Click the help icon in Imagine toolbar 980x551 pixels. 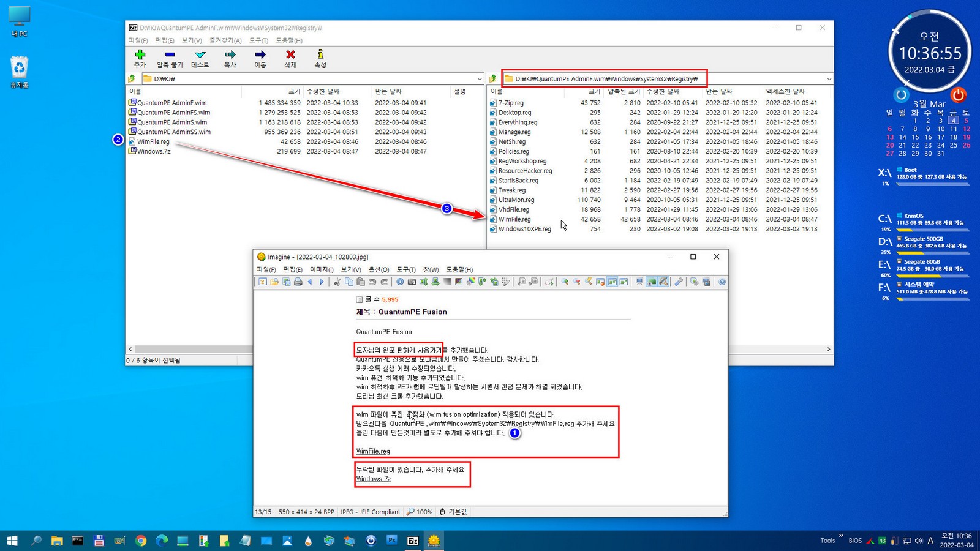coord(722,282)
